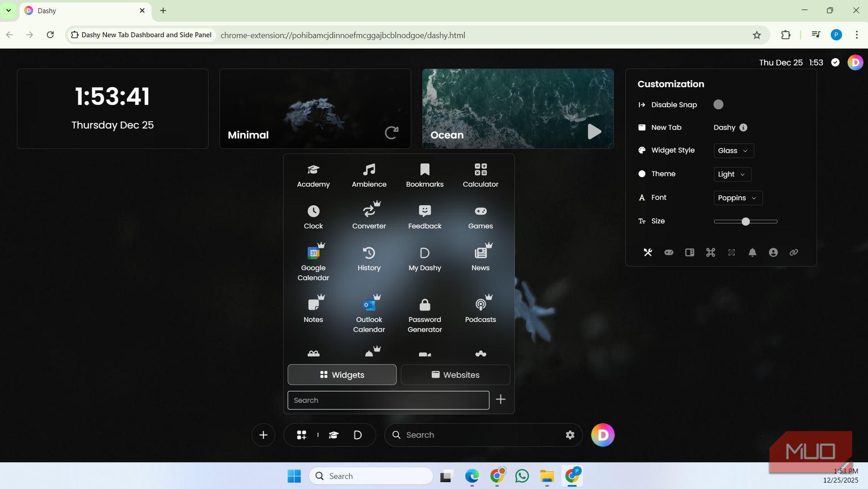
Task: Open Chrome media controls icon
Action: pyautogui.click(x=816, y=35)
